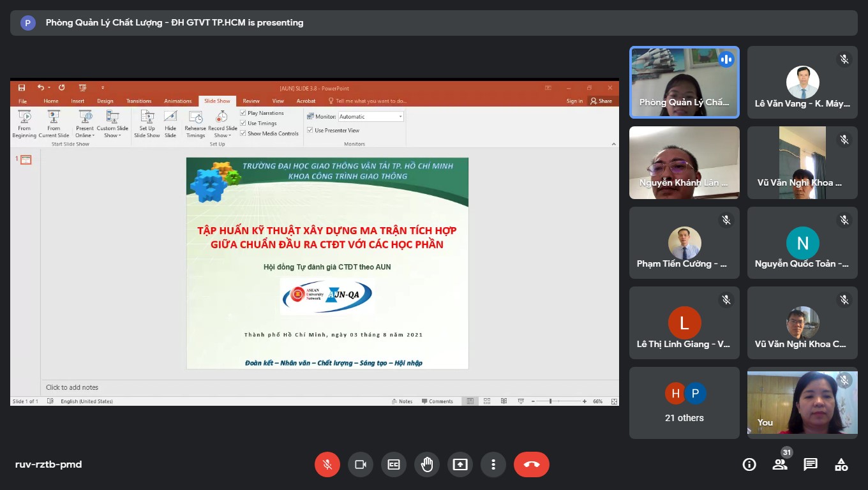The height and width of the screenshot is (490, 868).
Task: Show the people list with 31 badge
Action: pyautogui.click(x=780, y=464)
